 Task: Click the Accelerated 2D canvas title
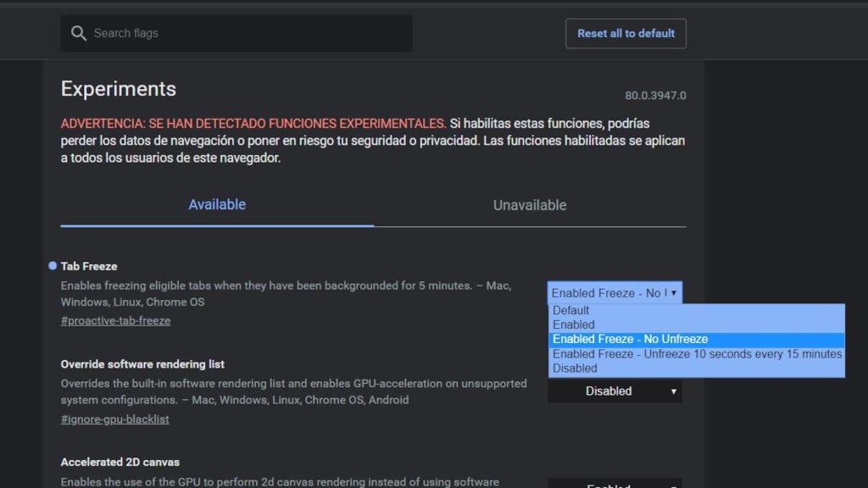pos(120,463)
